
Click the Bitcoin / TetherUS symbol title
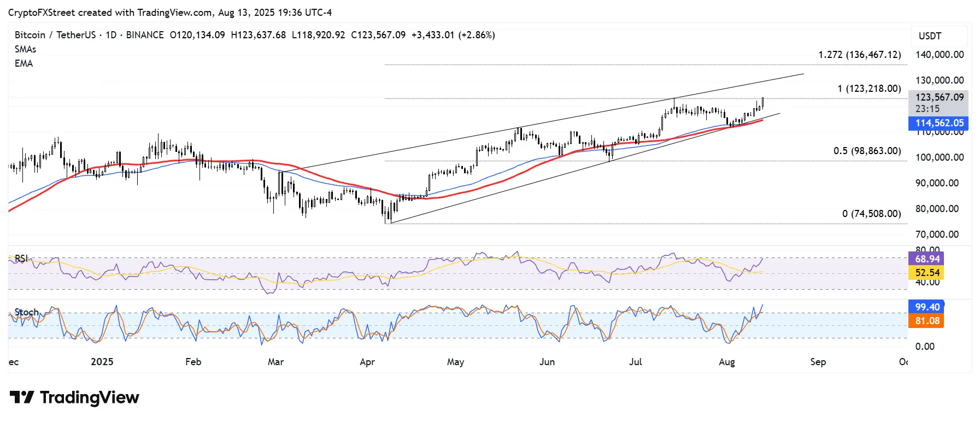[x=55, y=35]
